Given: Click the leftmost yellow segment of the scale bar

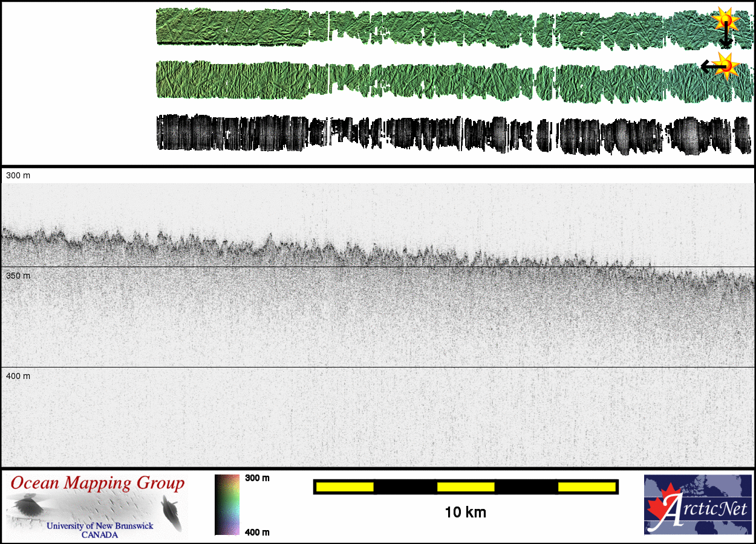Looking at the screenshot, I should click(344, 487).
